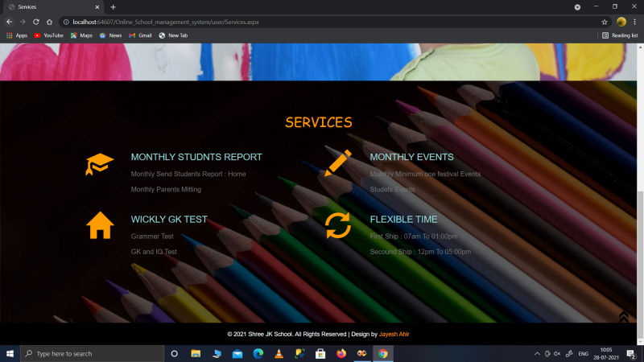Switch ENG input language indicator
The height and width of the screenshot is (362, 644).
coord(583,353)
